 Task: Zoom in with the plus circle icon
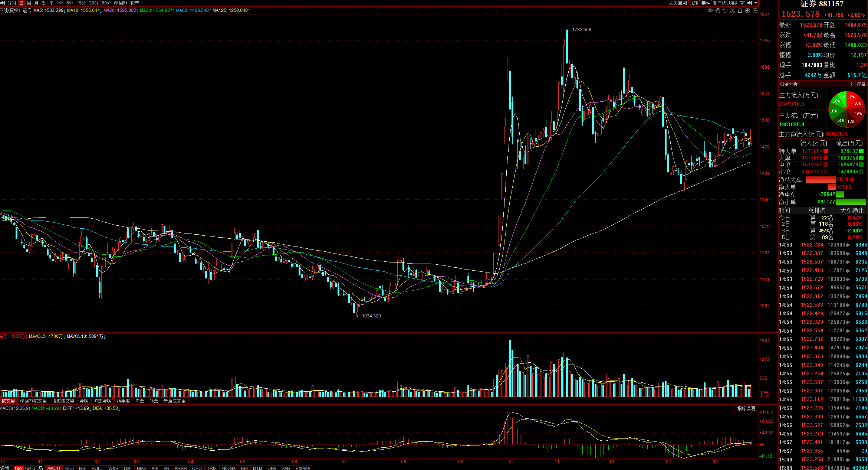pyautogui.click(x=748, y=10)
